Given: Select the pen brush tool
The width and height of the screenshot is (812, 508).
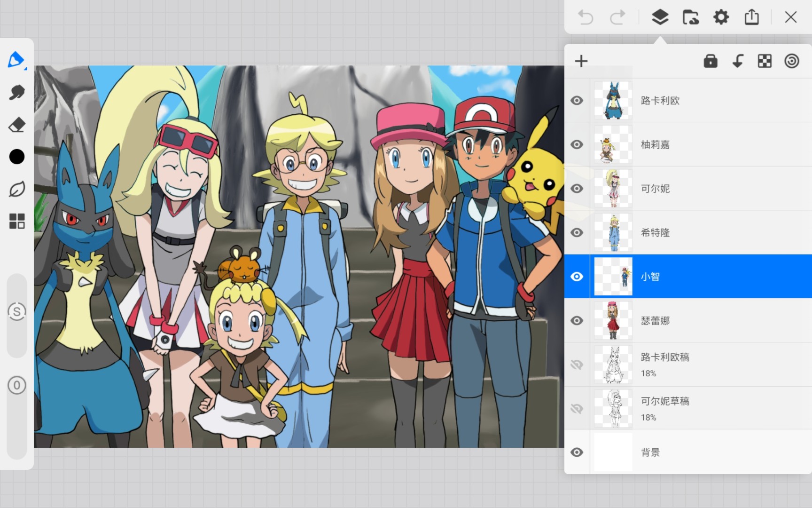Looking at the screenshot, I should click(16, 60).
